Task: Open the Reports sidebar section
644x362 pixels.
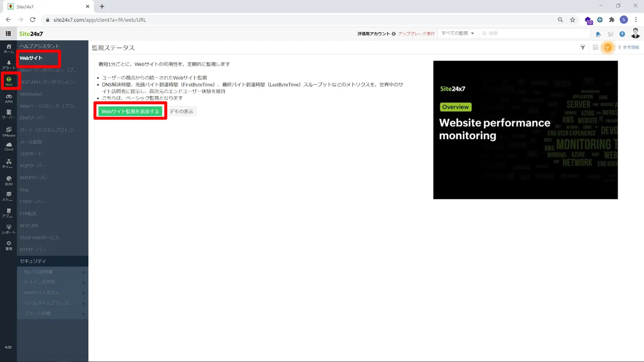Action: (8, 229)
